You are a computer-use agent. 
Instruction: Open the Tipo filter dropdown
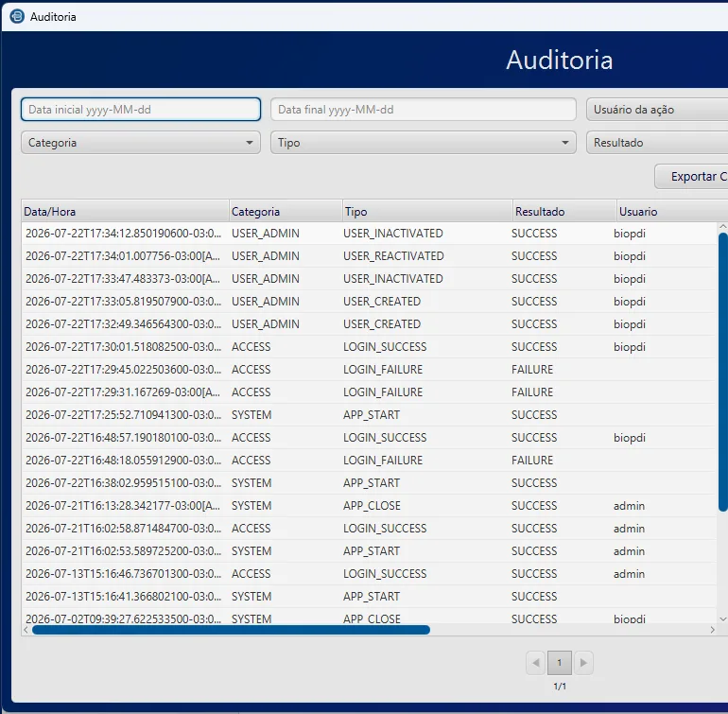[x=424, y=143]
